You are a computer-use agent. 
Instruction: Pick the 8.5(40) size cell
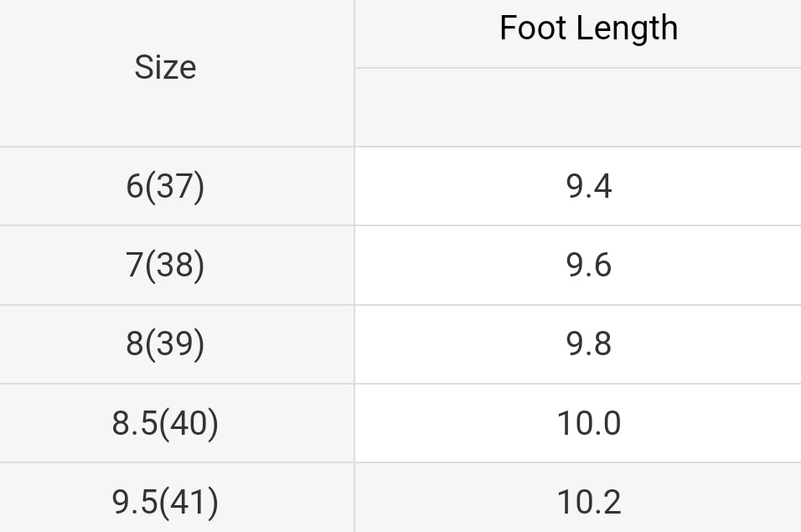tap(165, 423)
